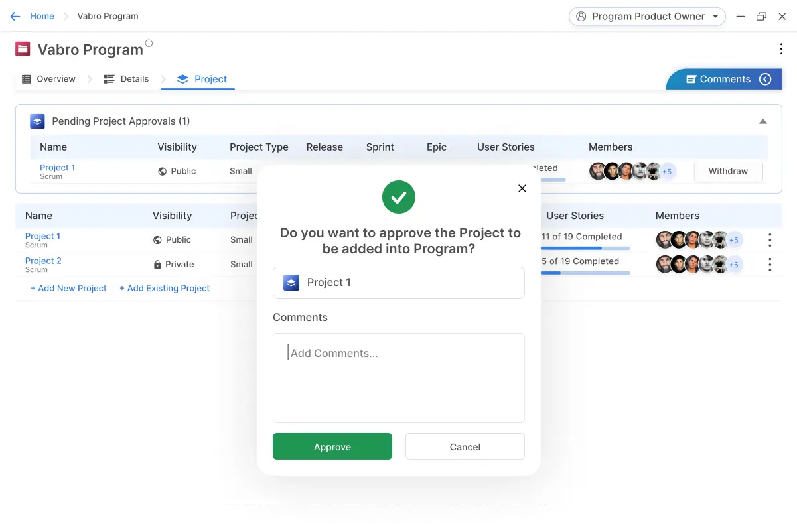Open the program's three-dot options menu
797x532 pixels.
pos(781,49)
